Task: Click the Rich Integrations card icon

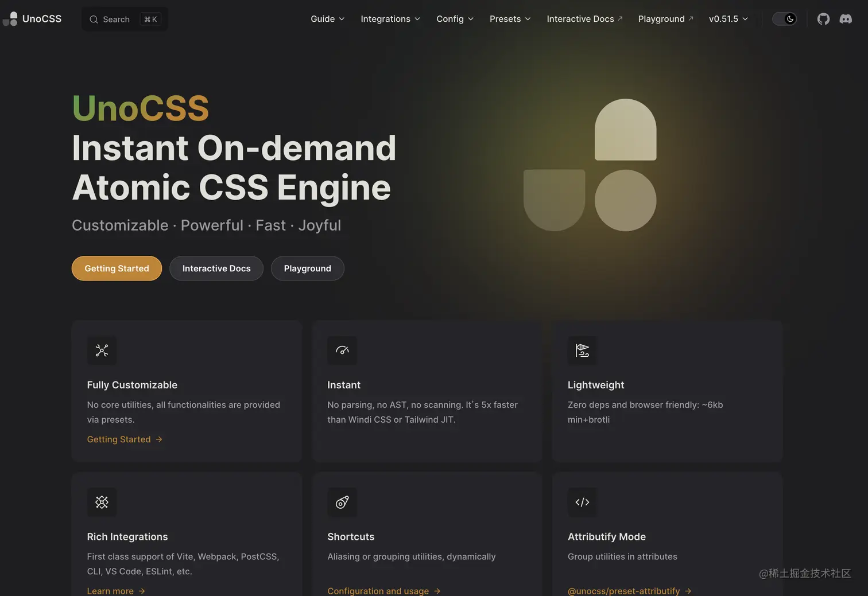Action: pyautogui.click(x=102, y=502)
